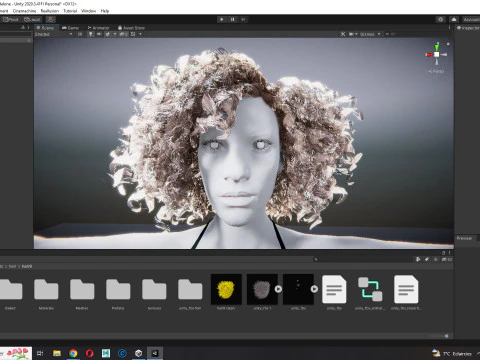
Task: Select the gray hair model thumbnail
Action: click(262, 289)
